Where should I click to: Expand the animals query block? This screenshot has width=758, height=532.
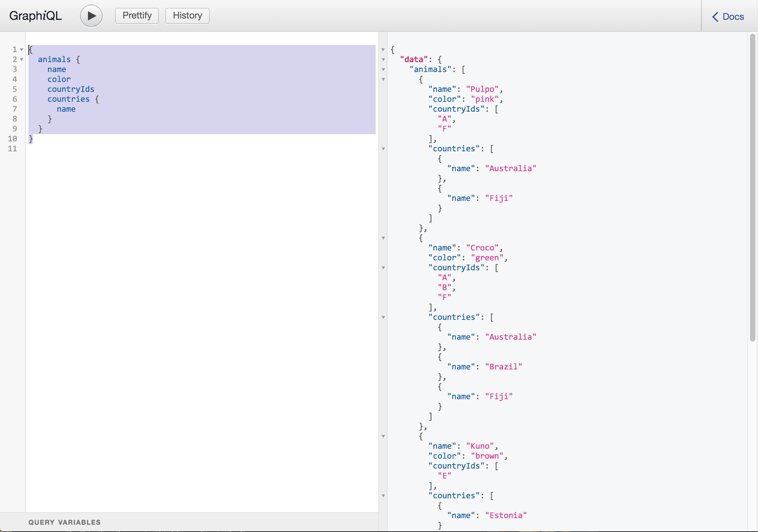tap(21, 59)
